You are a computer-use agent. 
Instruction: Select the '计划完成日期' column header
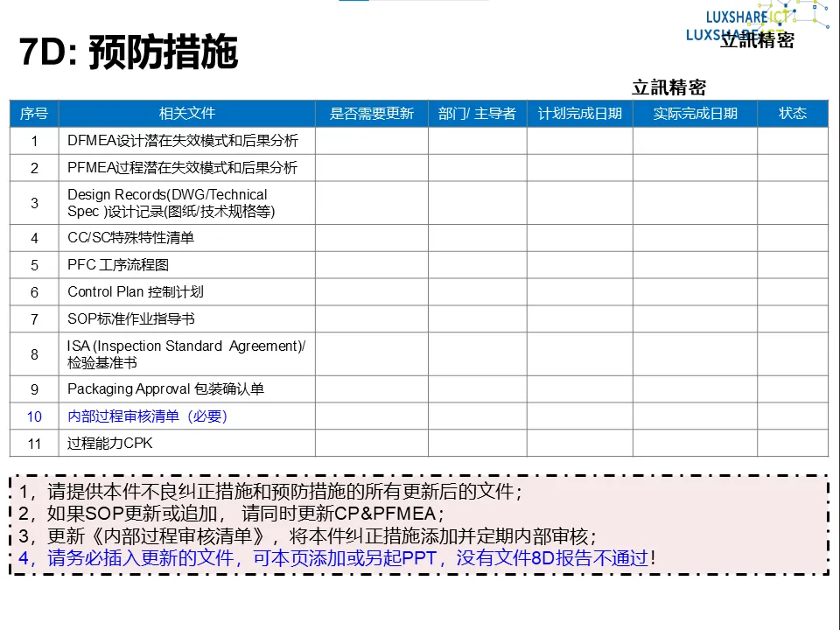[579, 114]
